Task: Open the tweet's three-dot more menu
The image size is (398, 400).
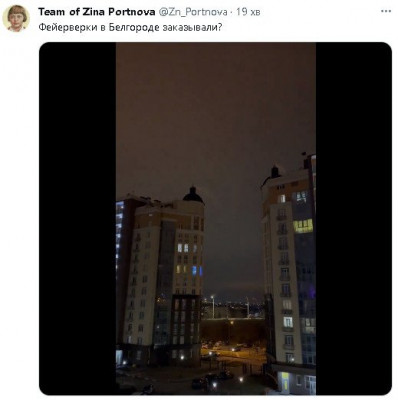Action: tap(386, 11)
